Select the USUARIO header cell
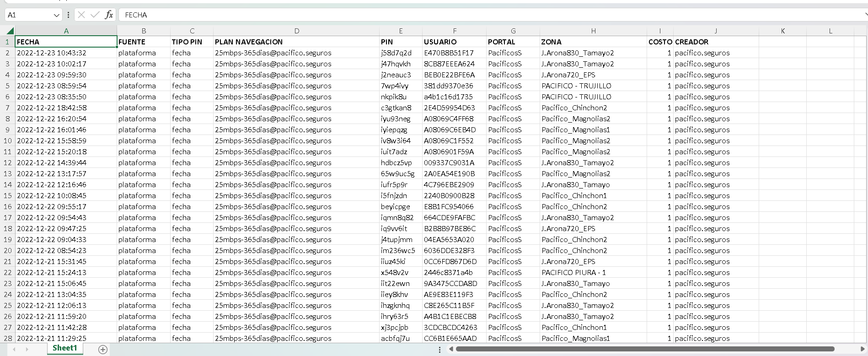The height and width of the screenshot is (356, 868). point(454,42)
